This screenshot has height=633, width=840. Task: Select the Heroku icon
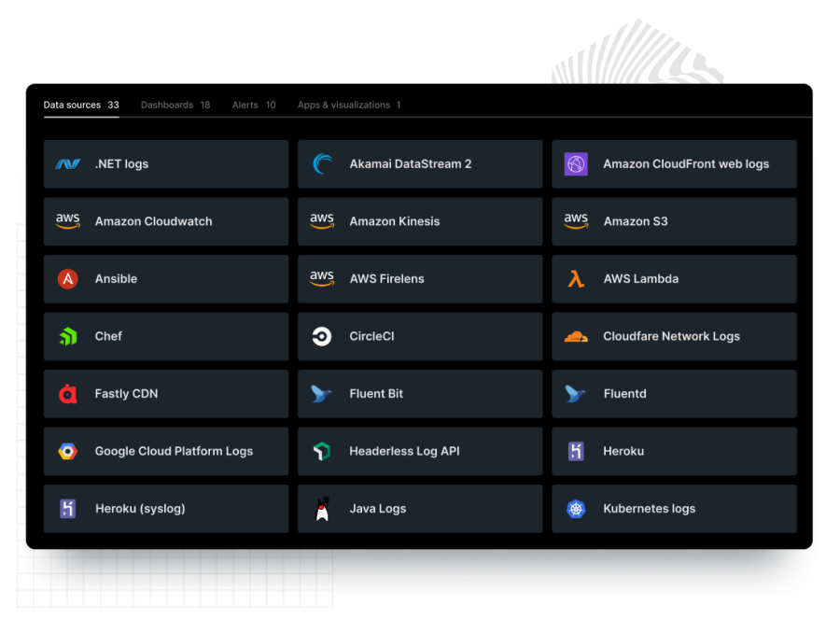(x=576, y=451)
